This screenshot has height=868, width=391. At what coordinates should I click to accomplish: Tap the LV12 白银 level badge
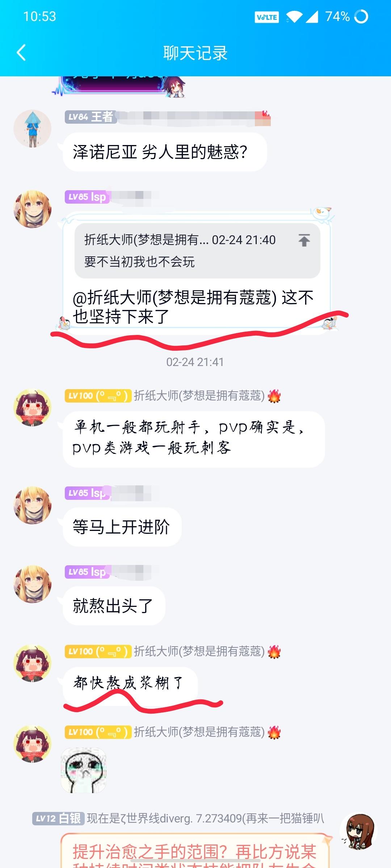point(58,818)
